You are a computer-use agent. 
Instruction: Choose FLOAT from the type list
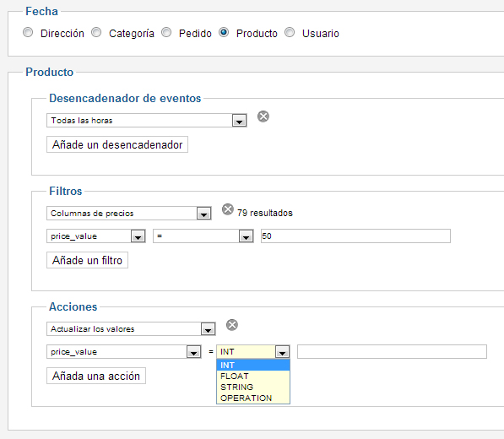[x=253, y=376]
